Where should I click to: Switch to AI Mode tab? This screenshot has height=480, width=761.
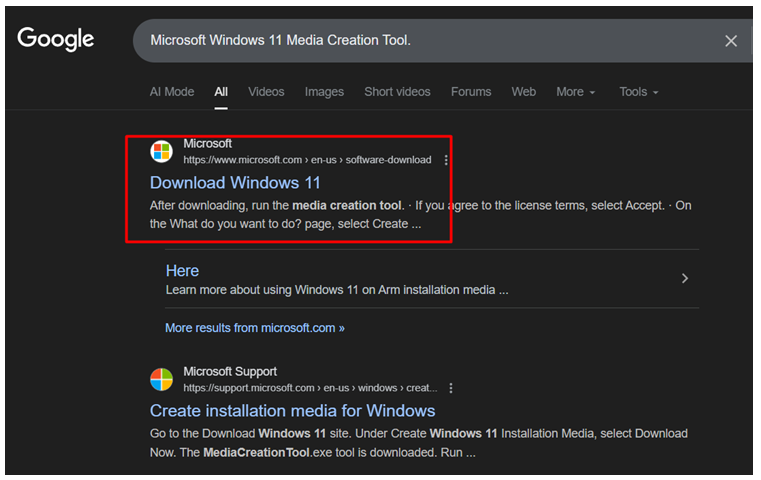172,92
